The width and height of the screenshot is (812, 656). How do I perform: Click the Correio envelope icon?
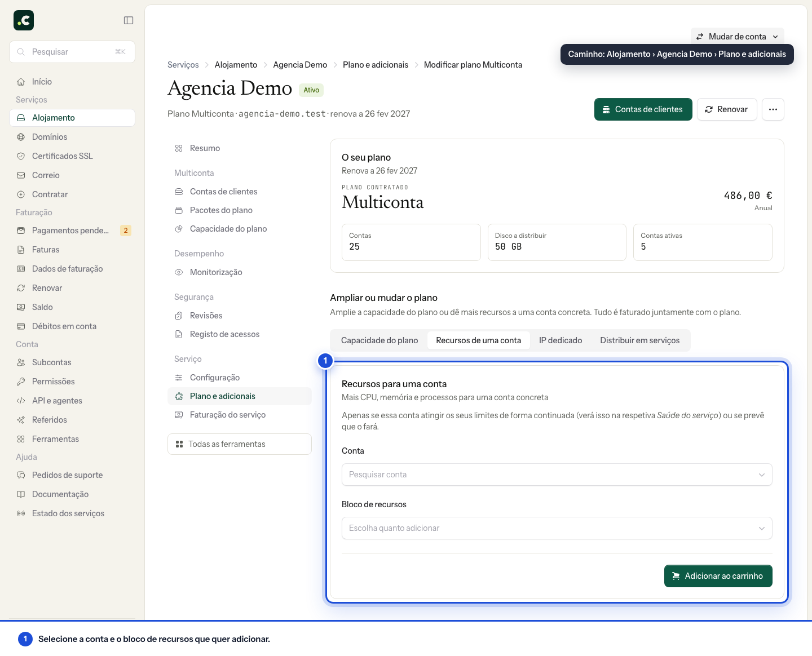coord(21,175)
